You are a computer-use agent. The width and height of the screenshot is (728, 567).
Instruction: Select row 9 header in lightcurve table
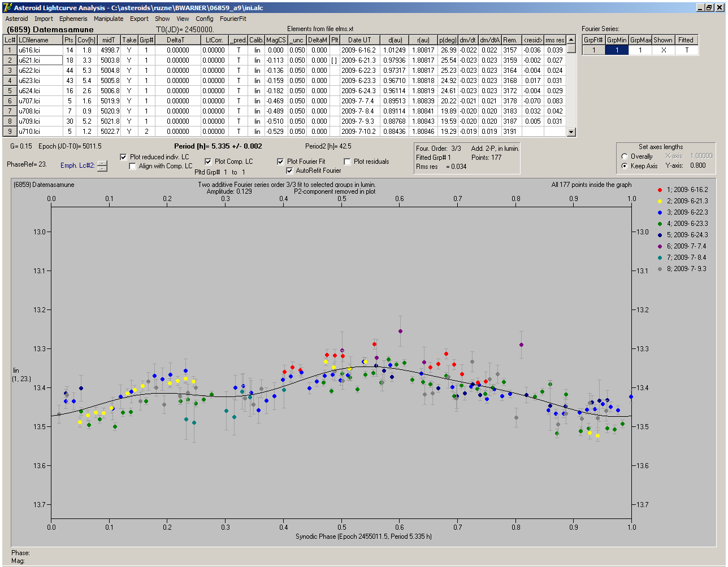tap(10, 132)
